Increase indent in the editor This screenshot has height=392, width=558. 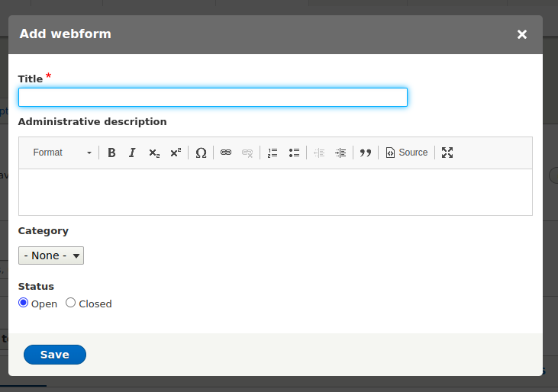tap(340, 153)
